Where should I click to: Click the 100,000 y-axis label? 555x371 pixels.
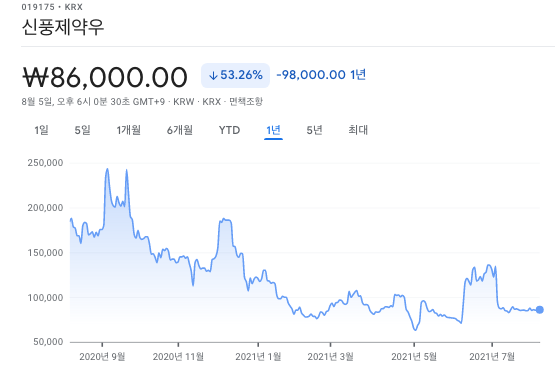click(45, 298)
